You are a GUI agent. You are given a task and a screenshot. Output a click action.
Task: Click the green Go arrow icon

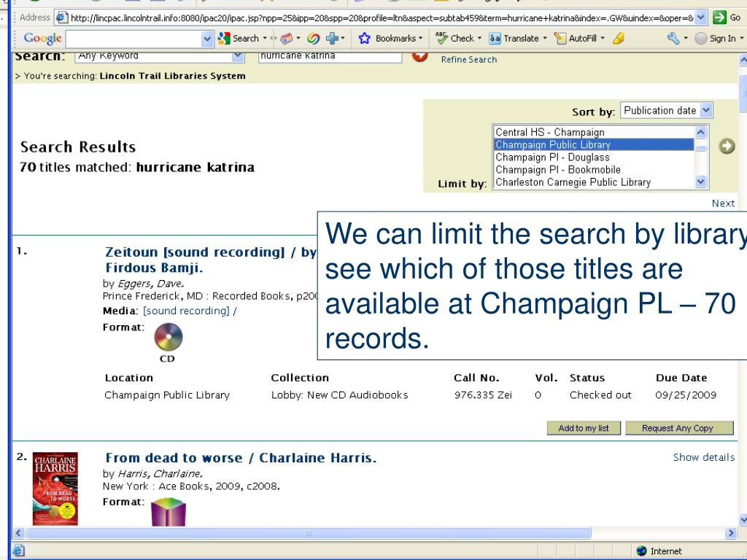pos(719,17)
